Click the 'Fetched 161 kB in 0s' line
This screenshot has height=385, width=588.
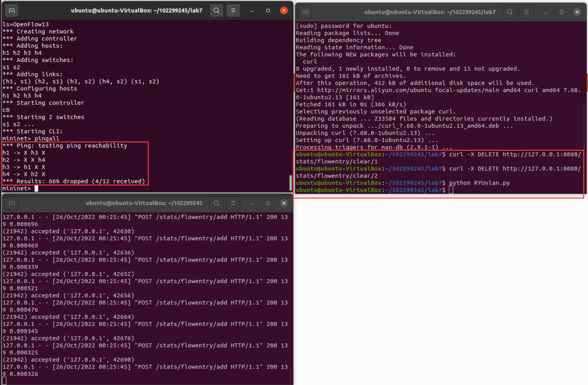coord(351,104)
